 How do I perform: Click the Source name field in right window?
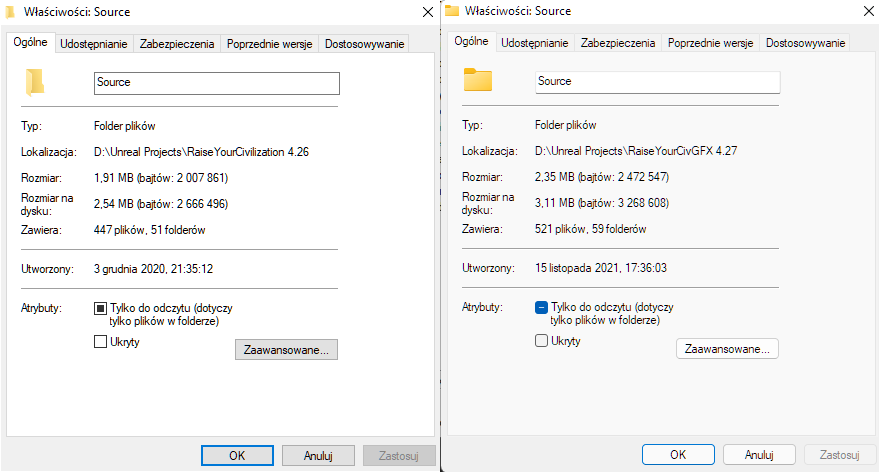[x=658, y=82]
